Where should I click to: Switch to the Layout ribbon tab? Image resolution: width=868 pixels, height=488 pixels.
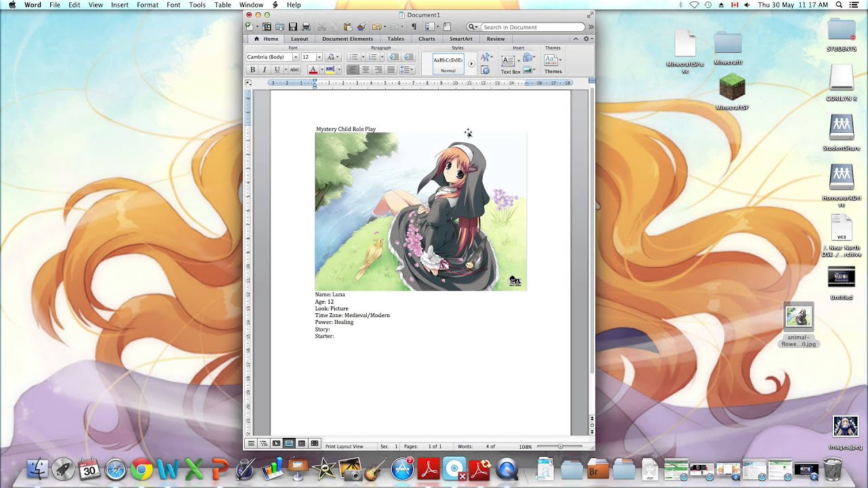click(300, 39)
